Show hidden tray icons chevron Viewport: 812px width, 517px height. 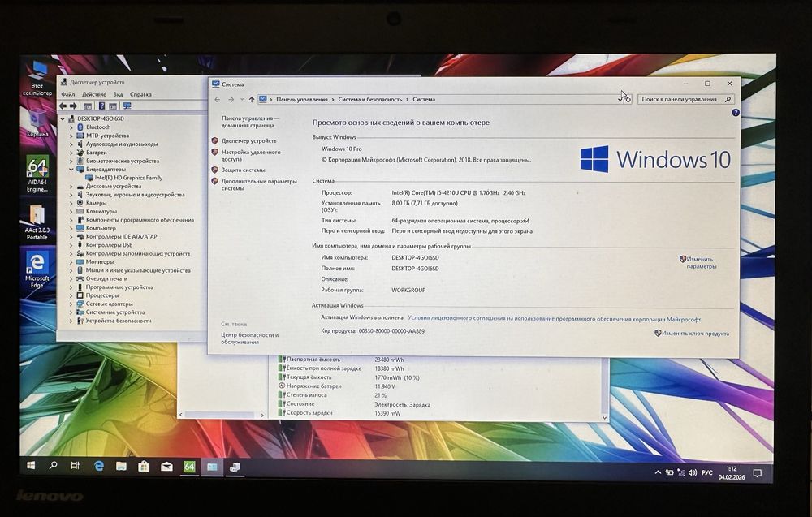pos(658,472)
